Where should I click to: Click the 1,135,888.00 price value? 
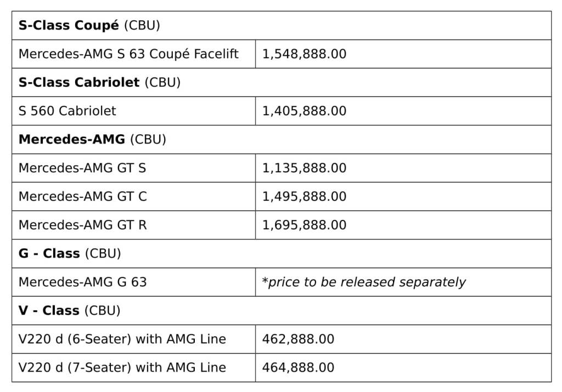(x=304, y=168)
